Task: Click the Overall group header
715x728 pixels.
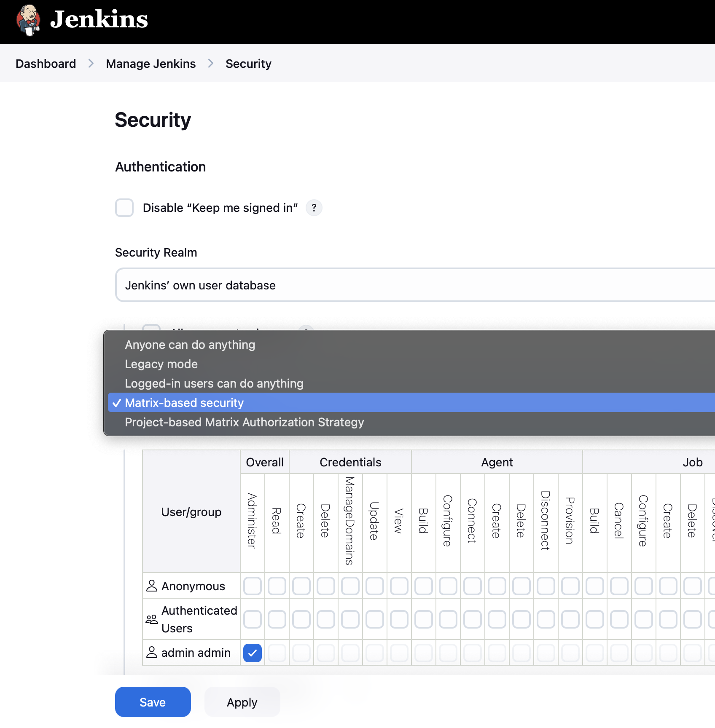Action: 265,462
